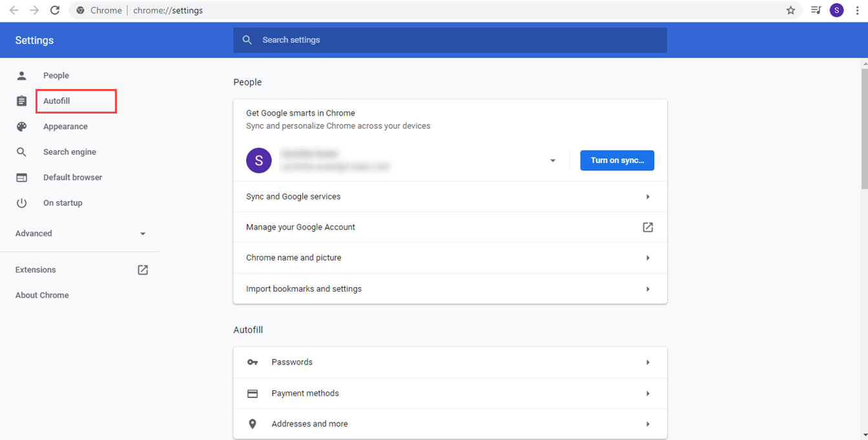Image resolution: width=868 pixels, height=440 pixels.
Task: Open About Chrome in the sidebar
Action: (42, 295)
